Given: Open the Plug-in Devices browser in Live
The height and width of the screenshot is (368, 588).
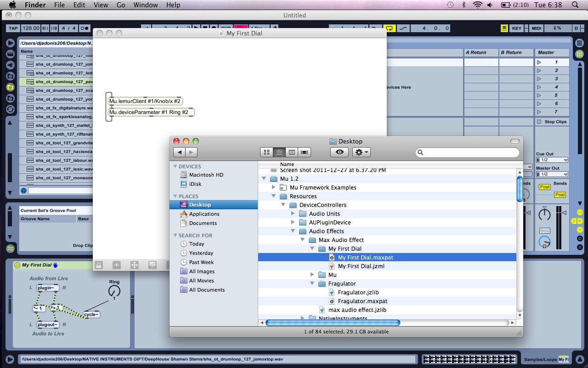Looking at the screenshot, I should (10, 65).
